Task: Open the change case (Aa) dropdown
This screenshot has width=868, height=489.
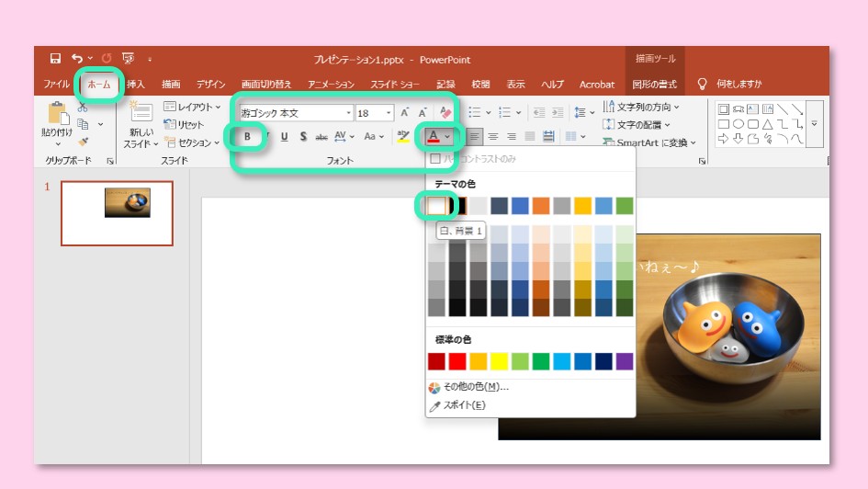Action: [x=374, y=136]
